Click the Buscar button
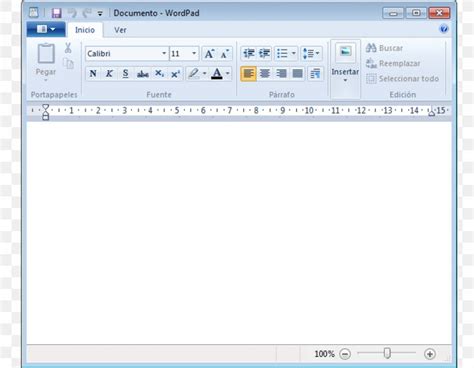The height and width of the screenshot is (368, 474). tap(384, 48)
